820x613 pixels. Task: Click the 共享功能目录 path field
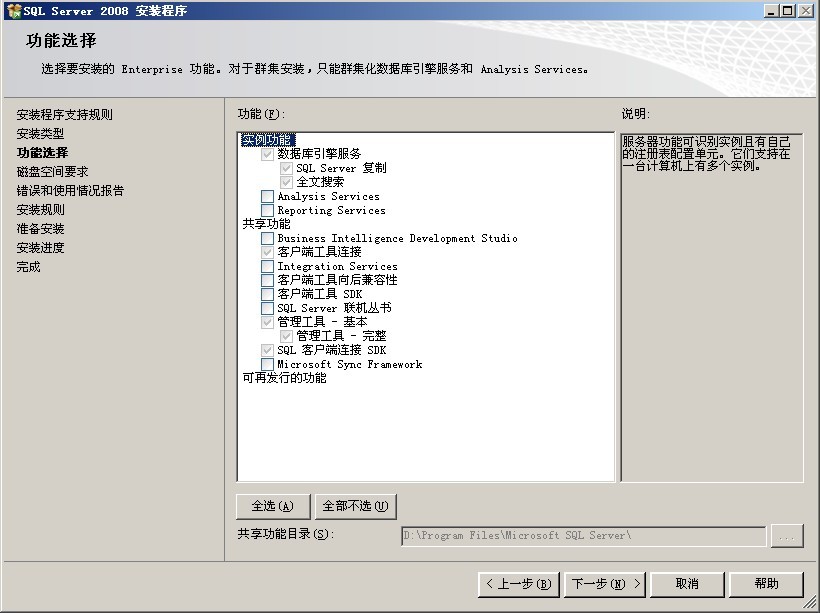[x=584, y=536]
